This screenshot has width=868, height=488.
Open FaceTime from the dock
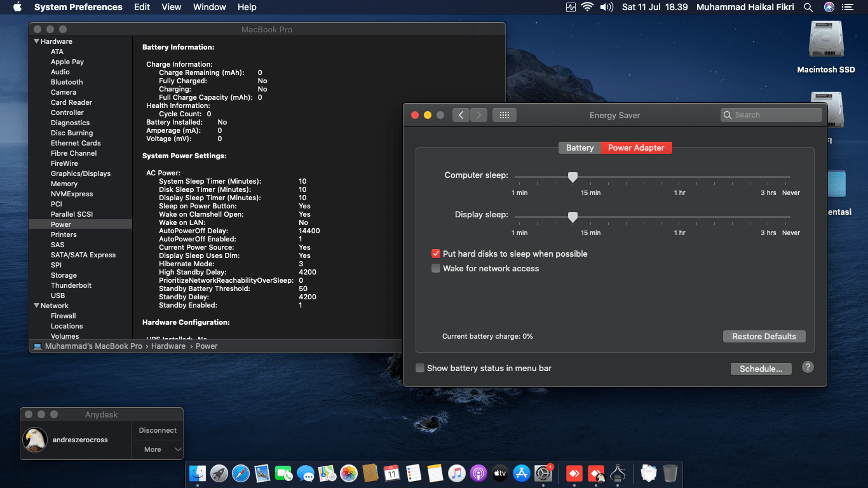pyautogui.click(x=284, y=473)
